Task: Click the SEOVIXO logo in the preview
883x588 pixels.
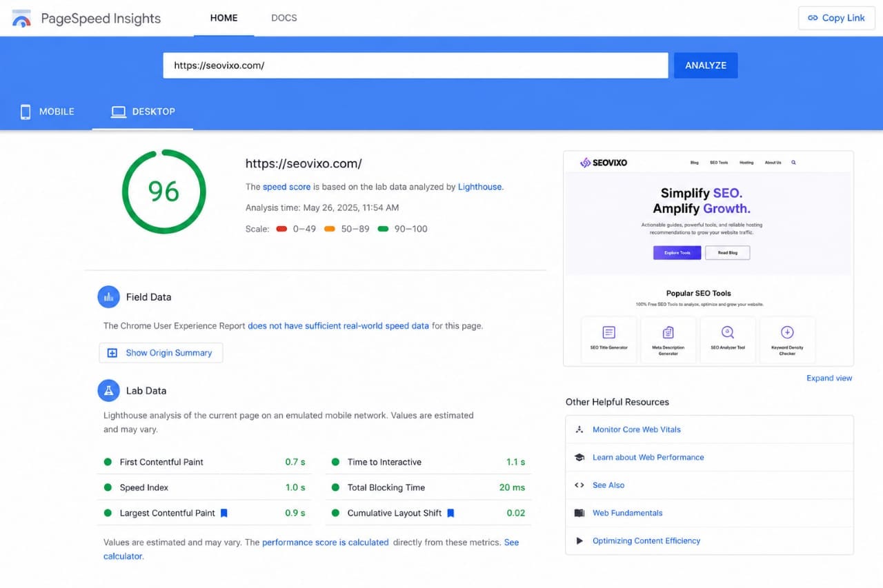Action: [x=604, y=163]
